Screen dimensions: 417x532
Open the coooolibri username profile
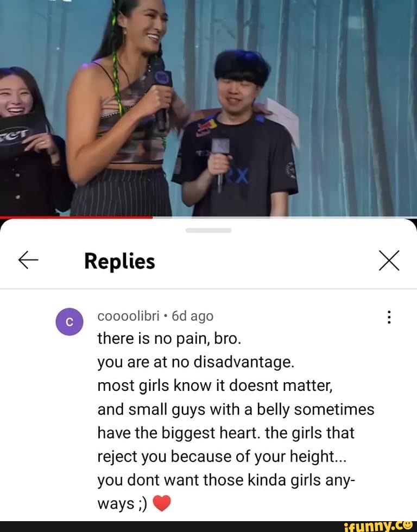point(128,316)
